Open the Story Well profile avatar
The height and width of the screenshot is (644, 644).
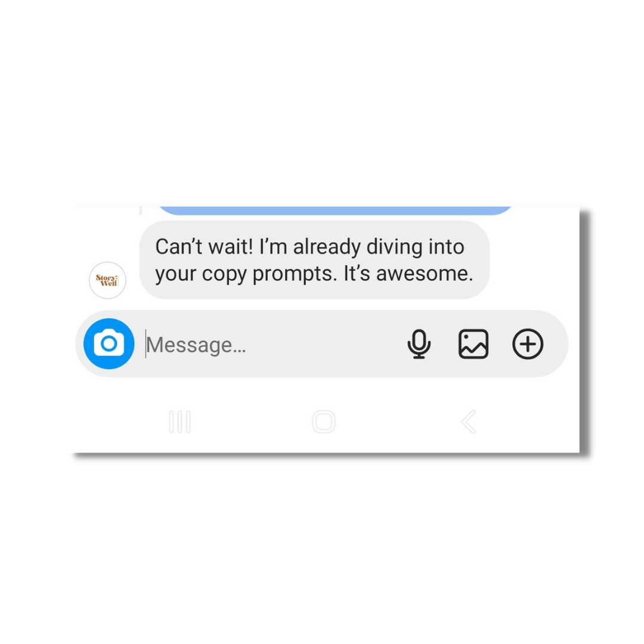click(107, 280)
